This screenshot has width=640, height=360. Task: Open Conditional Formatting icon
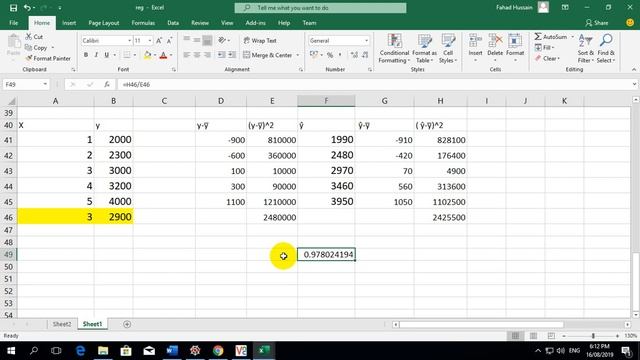[x=394, y=41]
